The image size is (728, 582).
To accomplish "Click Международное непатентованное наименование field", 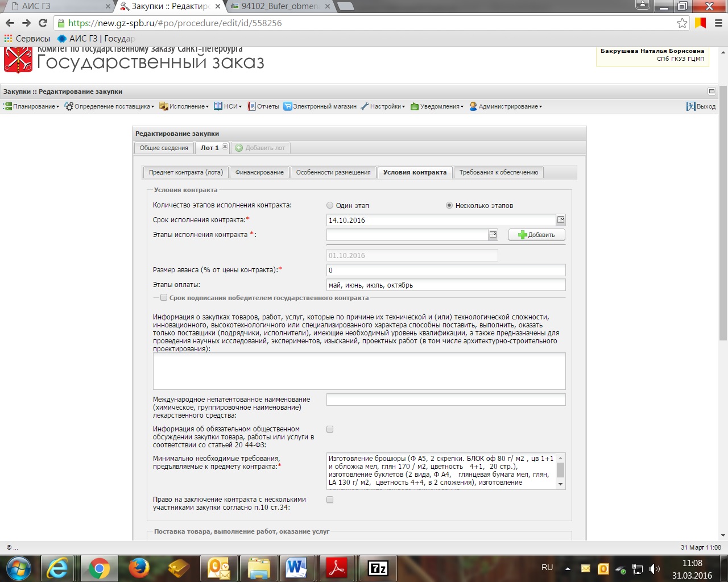I will tap(446, 400).
